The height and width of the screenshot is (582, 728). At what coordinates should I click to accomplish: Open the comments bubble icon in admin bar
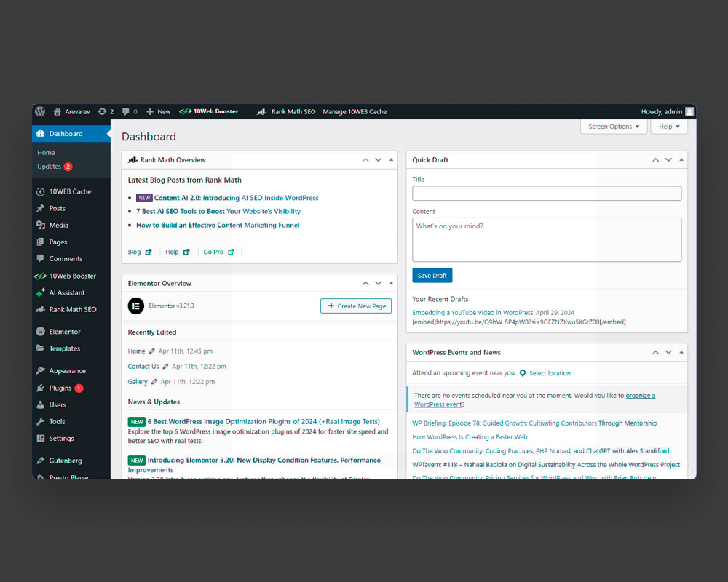point(126,111)
